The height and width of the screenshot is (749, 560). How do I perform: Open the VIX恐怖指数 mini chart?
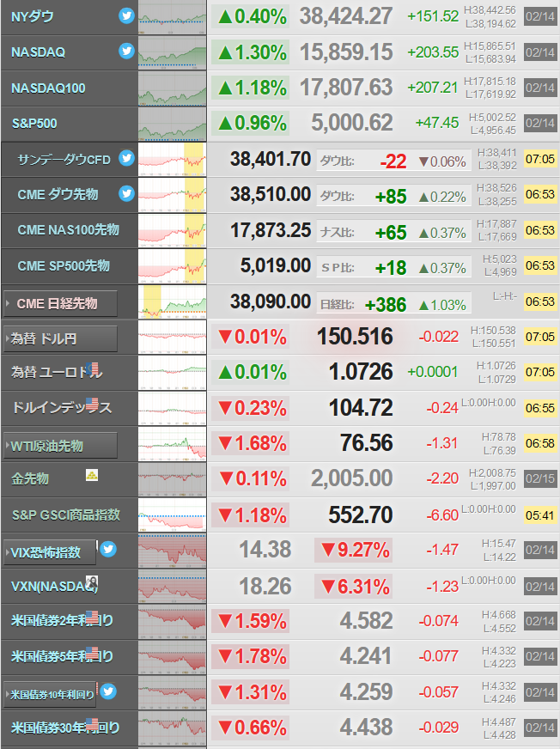173,551
